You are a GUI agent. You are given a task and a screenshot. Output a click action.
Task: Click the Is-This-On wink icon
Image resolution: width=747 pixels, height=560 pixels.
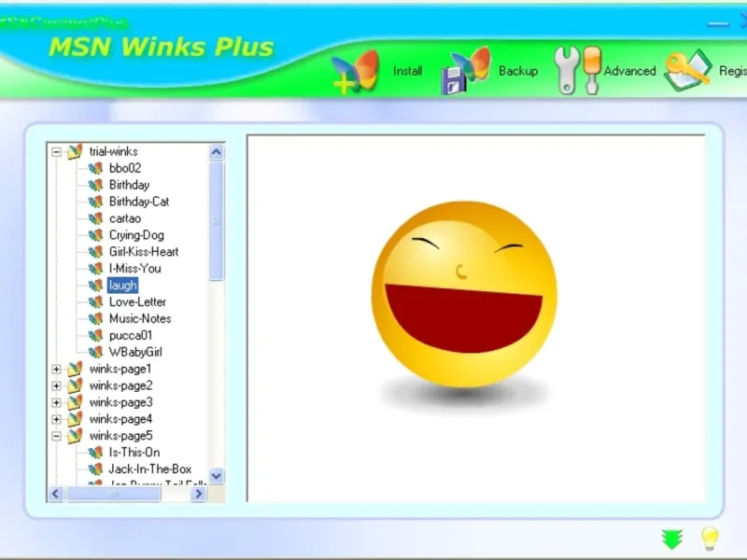[96, 453]
